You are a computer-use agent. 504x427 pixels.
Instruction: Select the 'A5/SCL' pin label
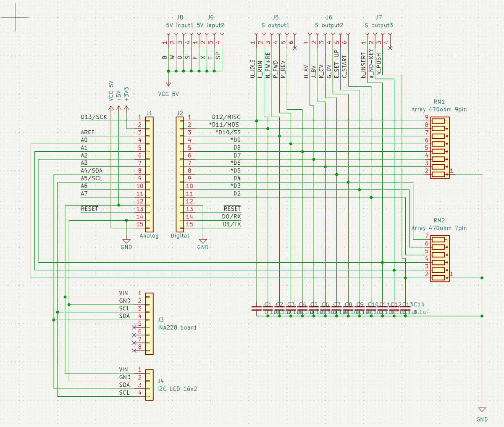point(92,178)
